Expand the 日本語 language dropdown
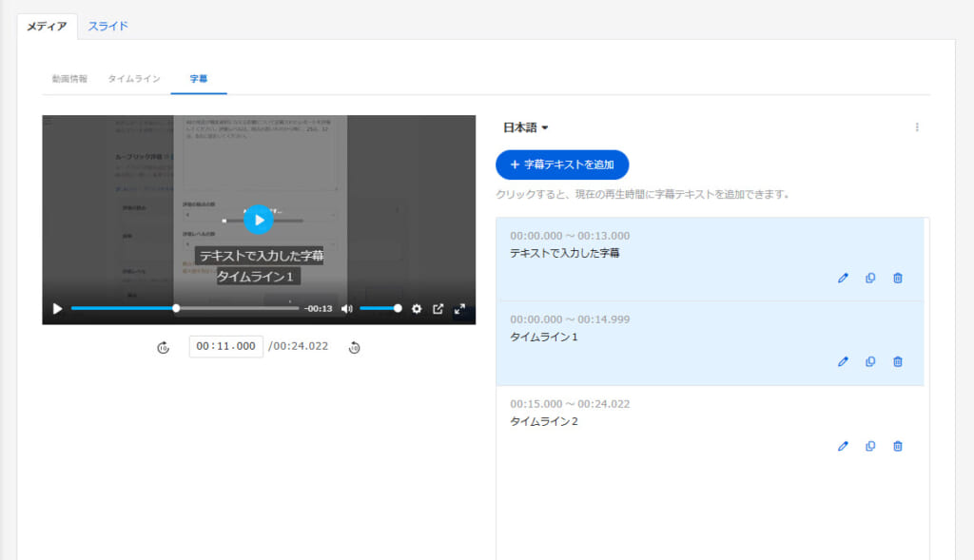 526,127
